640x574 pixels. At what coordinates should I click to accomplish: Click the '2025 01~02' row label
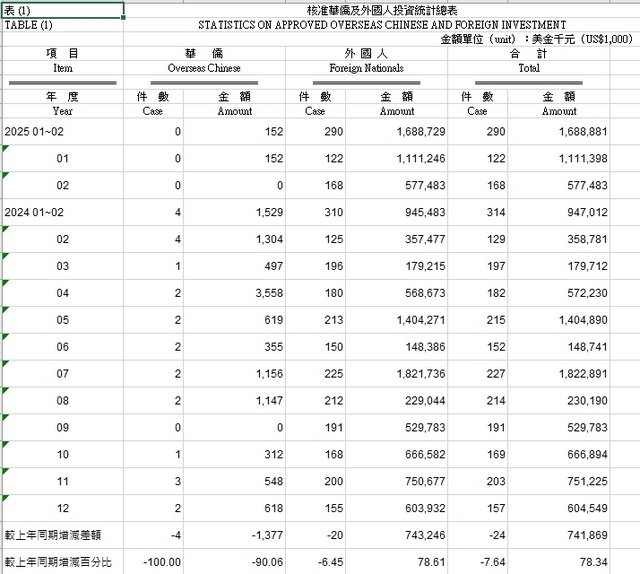(x=62, y=131)
